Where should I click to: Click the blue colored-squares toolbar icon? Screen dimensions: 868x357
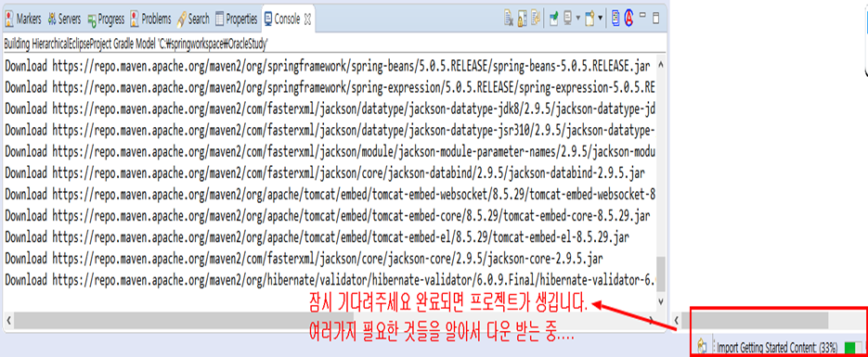[616, 18]
